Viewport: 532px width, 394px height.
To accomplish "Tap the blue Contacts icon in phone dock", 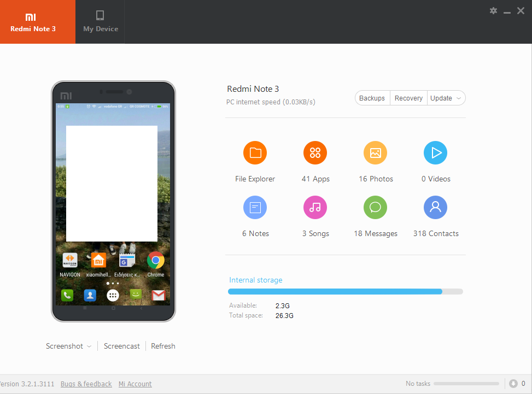I will coord(90,295).
